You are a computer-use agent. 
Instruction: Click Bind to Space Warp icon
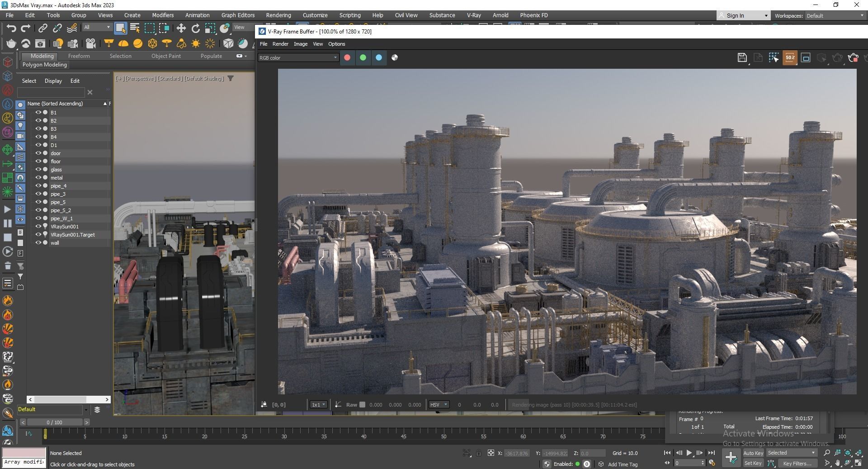[72, 28]
